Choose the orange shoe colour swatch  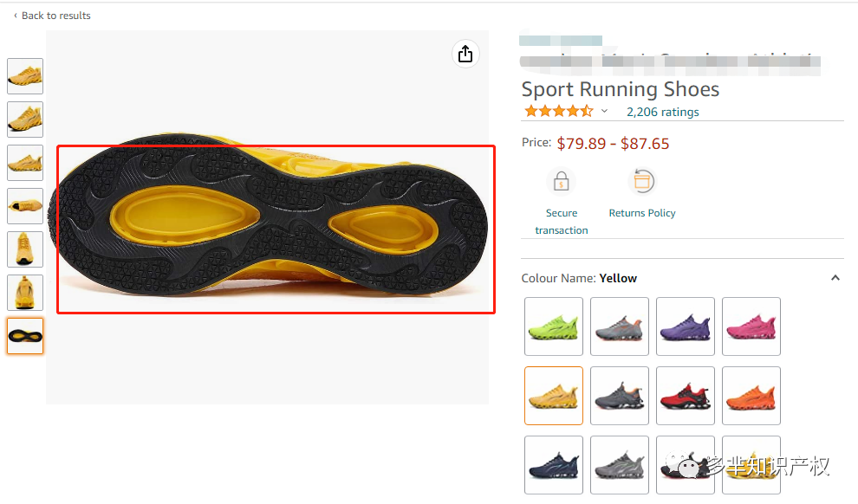(751, 396)
